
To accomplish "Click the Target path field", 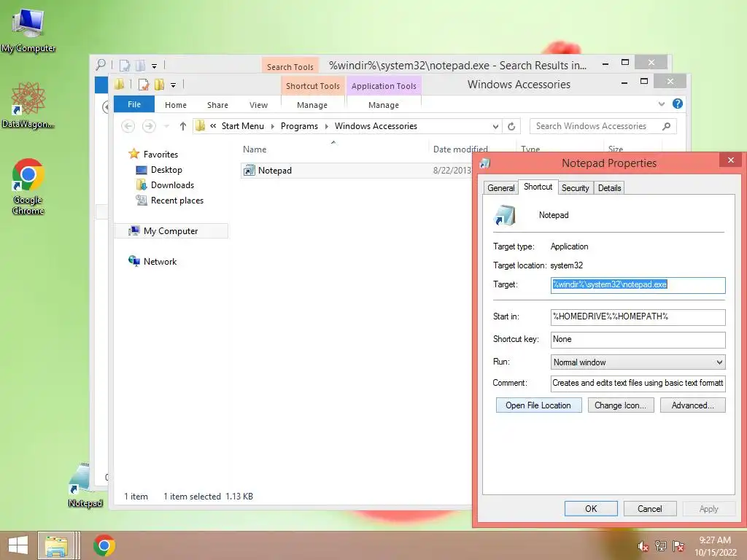I will point(638,285).
